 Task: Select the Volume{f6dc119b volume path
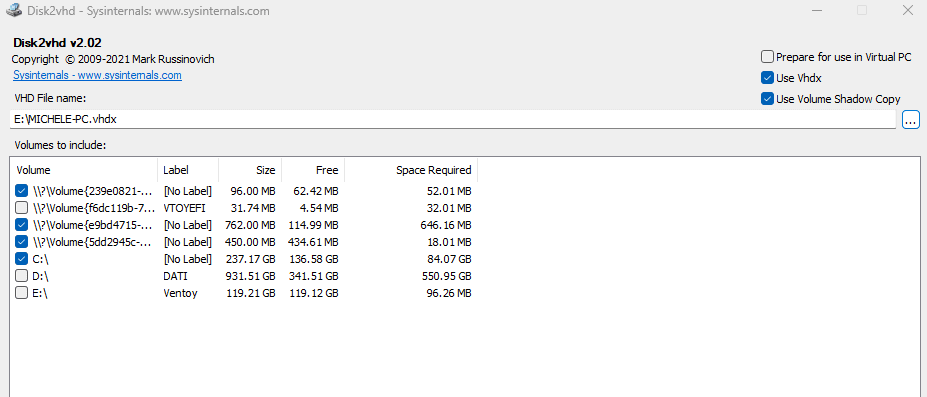pyautogui.click(x=95, y=207)
